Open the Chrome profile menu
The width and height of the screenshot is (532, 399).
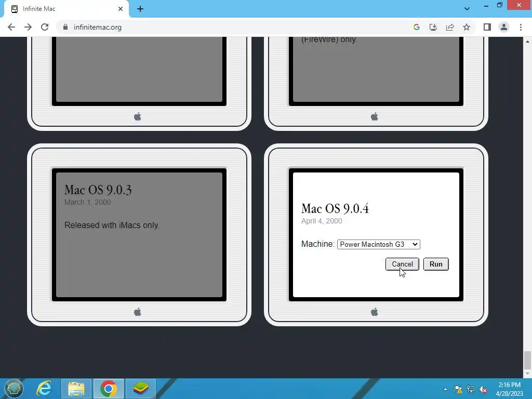(x=504, y=27)
